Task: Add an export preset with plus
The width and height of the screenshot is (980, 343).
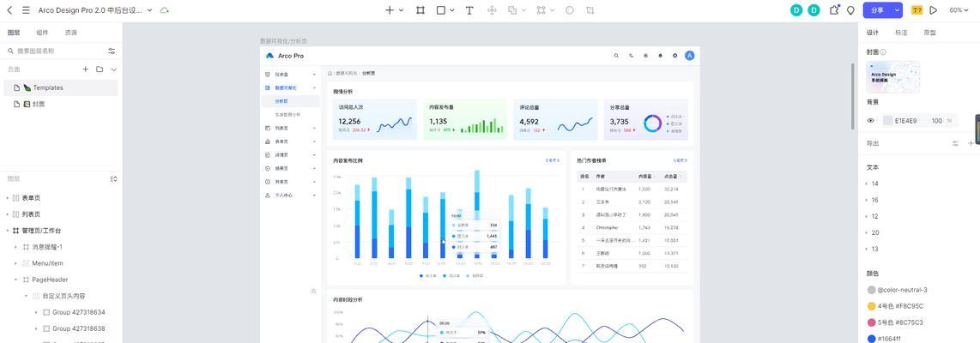Action: [971, 144]
